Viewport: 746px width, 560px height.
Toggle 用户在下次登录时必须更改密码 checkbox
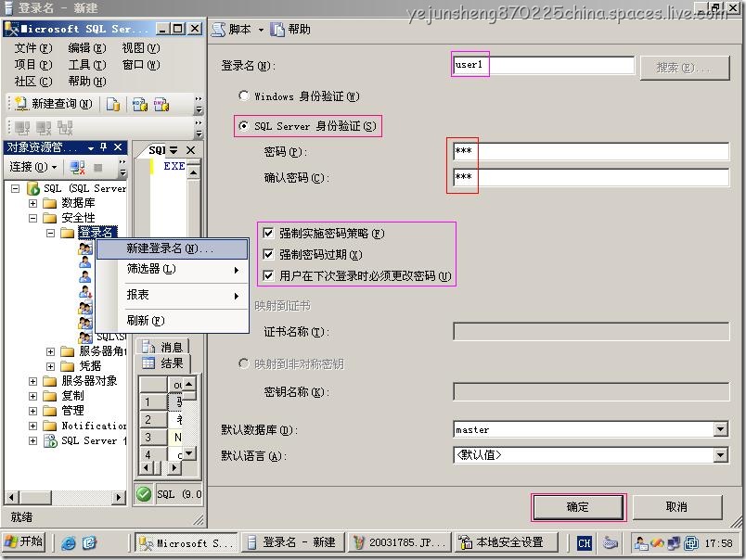click(268, 275)
